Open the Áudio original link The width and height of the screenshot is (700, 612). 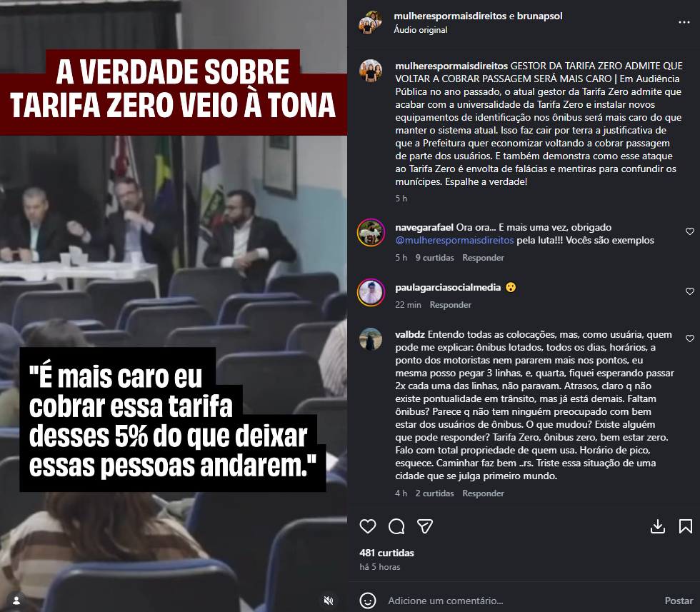click(421, 30)
